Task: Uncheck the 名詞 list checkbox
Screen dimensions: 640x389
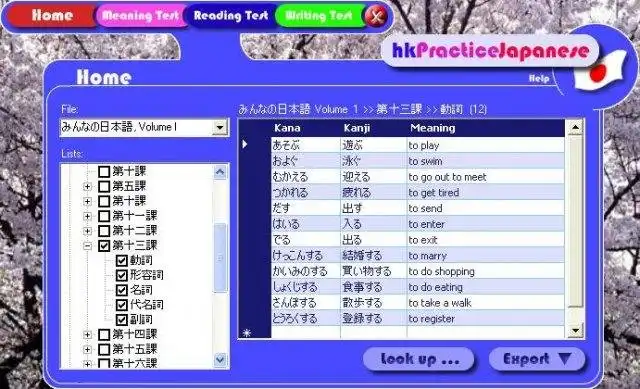Action: point(122,290)
